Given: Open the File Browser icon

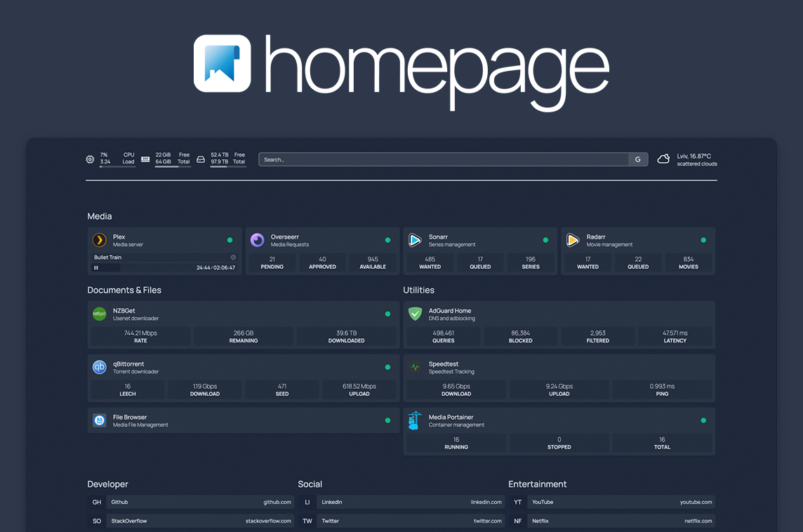Looking at the screenshot, I should (100, 420).
